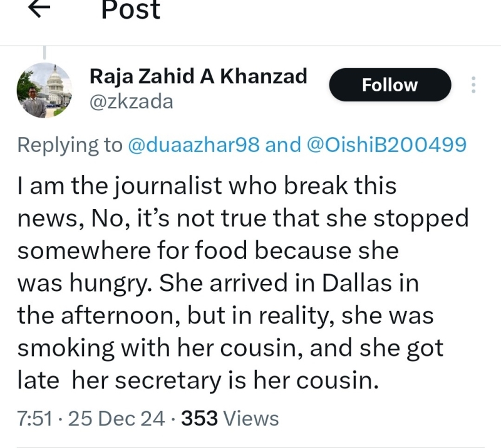This screenshot has height=448, width=501.
Task: Tap the last line "her secretary is her cousin"
Action: 225,380
